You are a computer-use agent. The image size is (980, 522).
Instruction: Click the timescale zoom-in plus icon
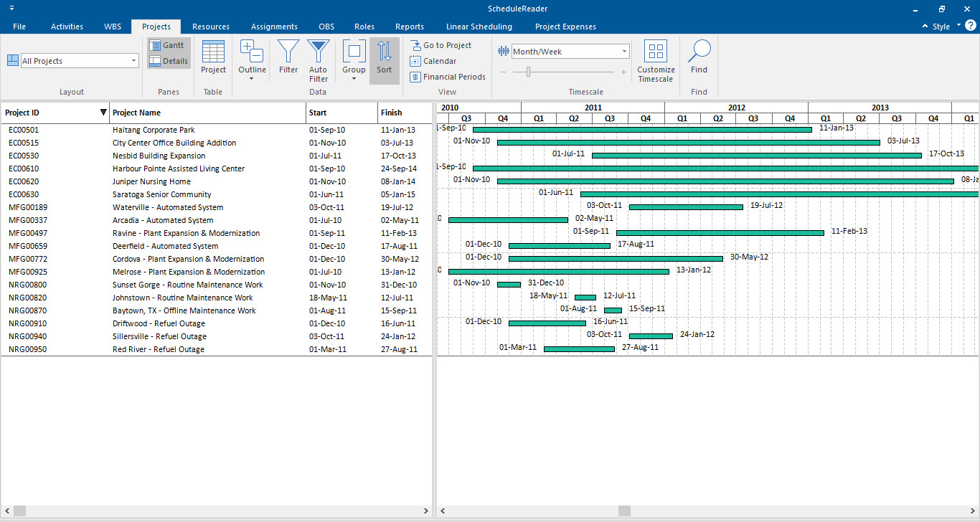pos(623,72)
